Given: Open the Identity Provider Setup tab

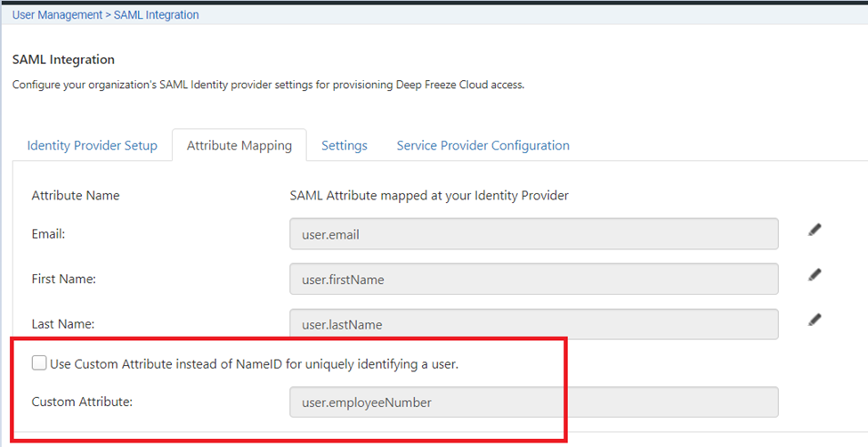Looking at the screenshot, I should (92, 145).
